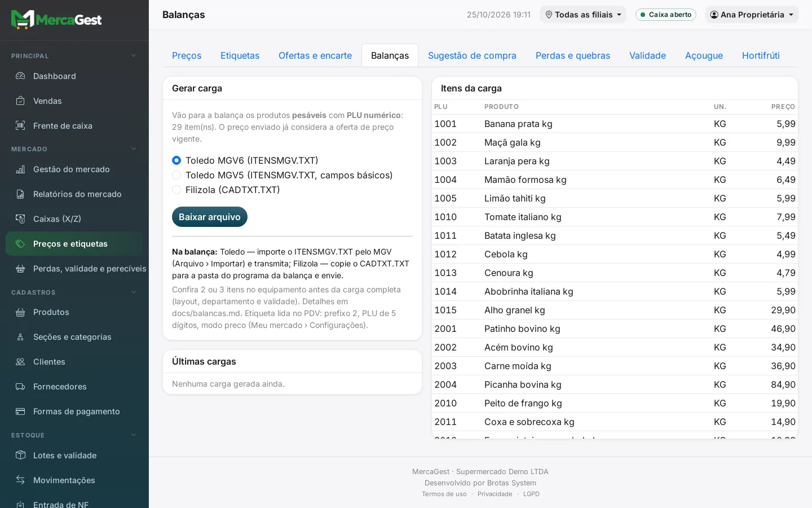The height and width of the screenshot is (508, 812).
Task: Click the Formas de pagamento card icon
Action: point(20,411)
